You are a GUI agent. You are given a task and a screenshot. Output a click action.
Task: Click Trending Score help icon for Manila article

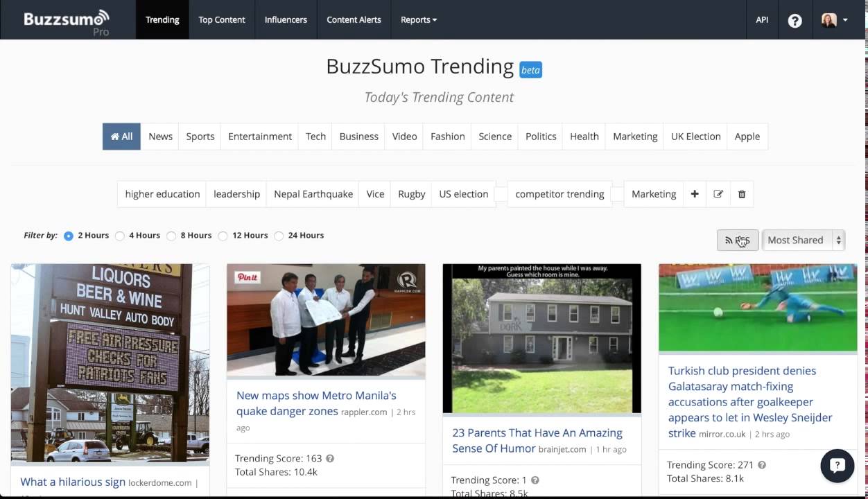[x=330, y=459]
